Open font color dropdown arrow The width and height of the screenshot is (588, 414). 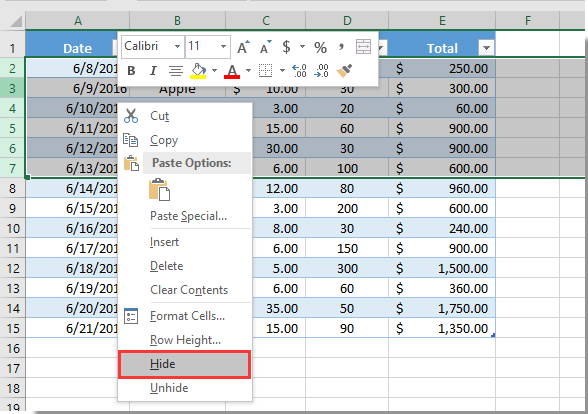pyautogui.click(x=248, y=70)
